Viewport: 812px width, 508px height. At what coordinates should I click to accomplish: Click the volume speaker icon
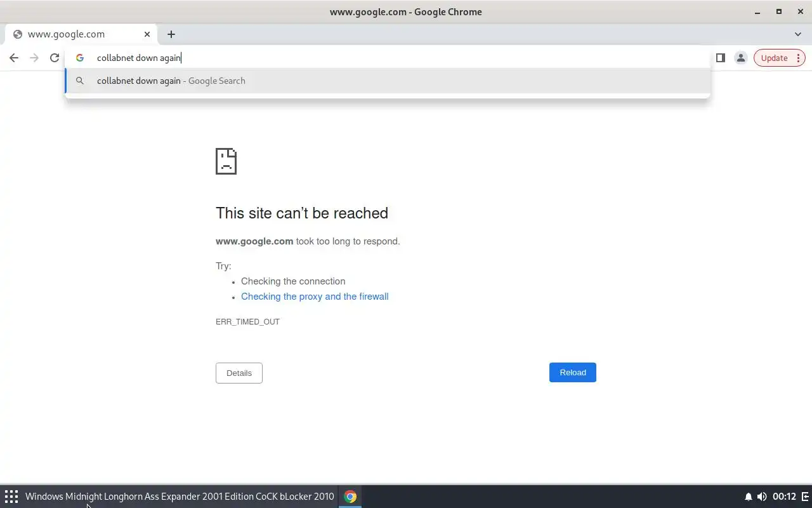pos(762,497)
